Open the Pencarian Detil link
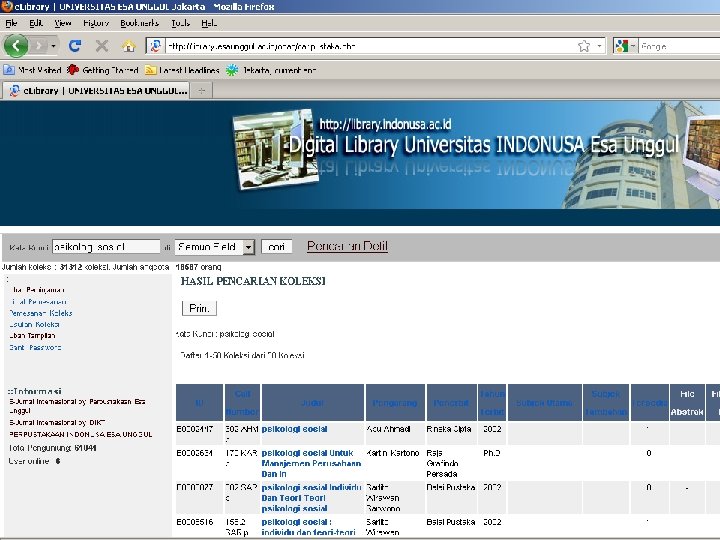720x540 pixels. click(347, 246)
